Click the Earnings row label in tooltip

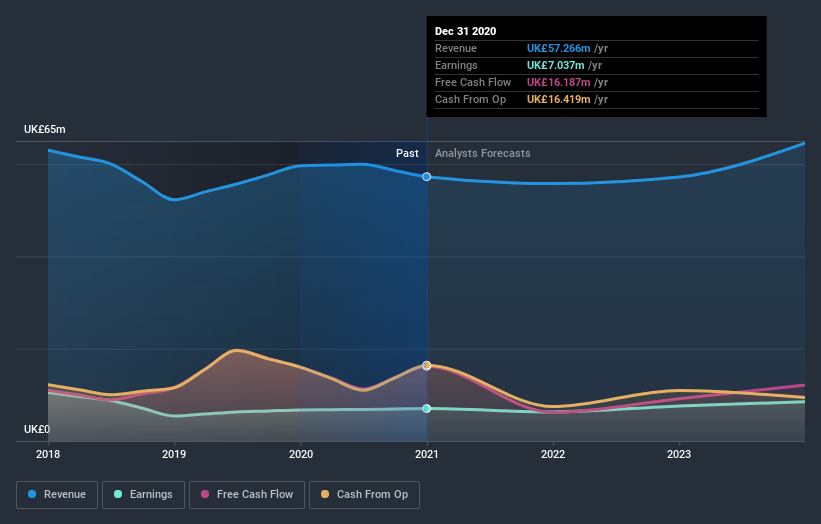pos(456,65)
